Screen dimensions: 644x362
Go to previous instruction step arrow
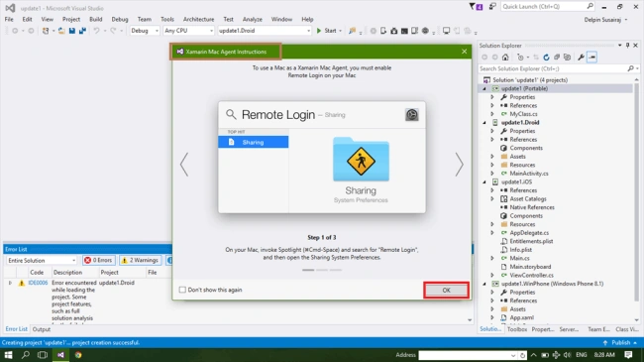[x=184, y=165]
